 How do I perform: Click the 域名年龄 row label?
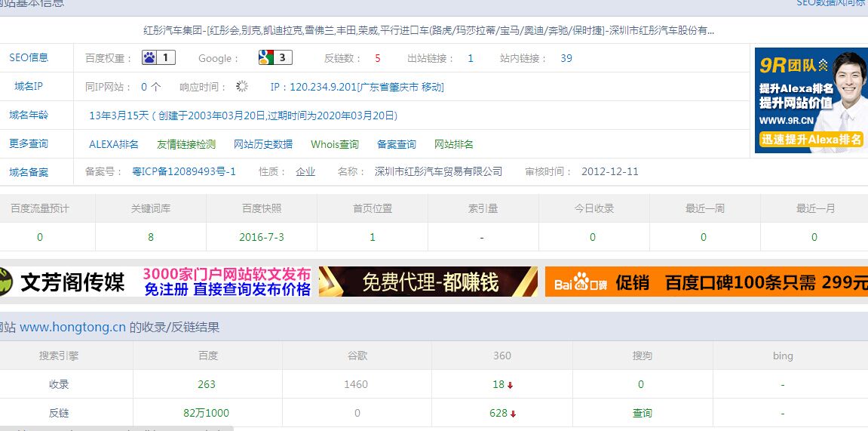(x=29, y=115)
